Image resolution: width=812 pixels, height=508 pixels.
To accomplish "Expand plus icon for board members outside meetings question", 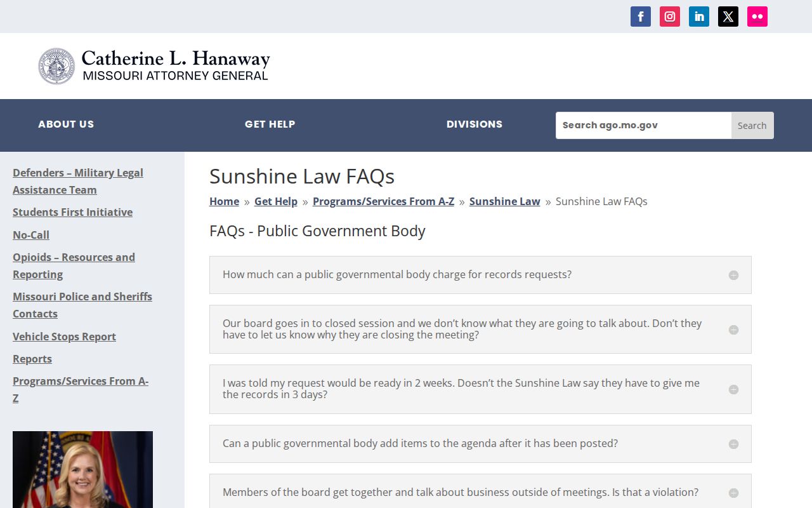I will click(x=733, y=493).
